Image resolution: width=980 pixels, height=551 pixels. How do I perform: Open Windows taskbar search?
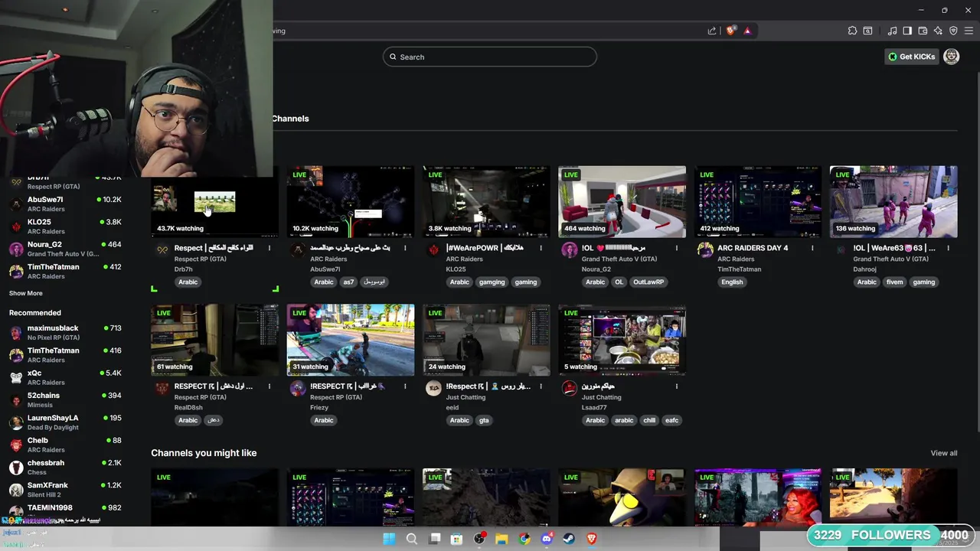412,539
